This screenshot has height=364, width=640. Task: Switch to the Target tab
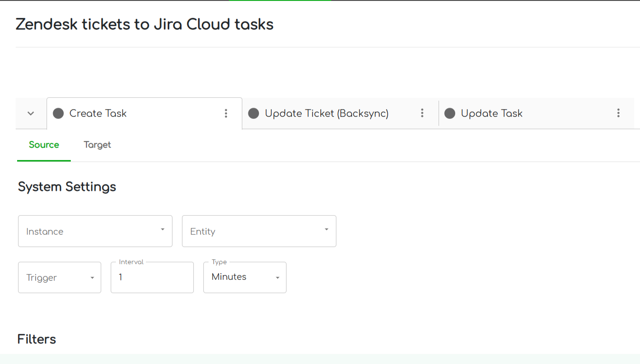coord(97,145)
